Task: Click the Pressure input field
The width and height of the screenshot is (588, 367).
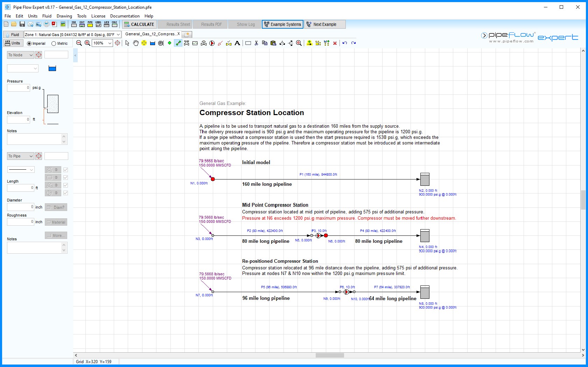Action: [x=19, y=88]
